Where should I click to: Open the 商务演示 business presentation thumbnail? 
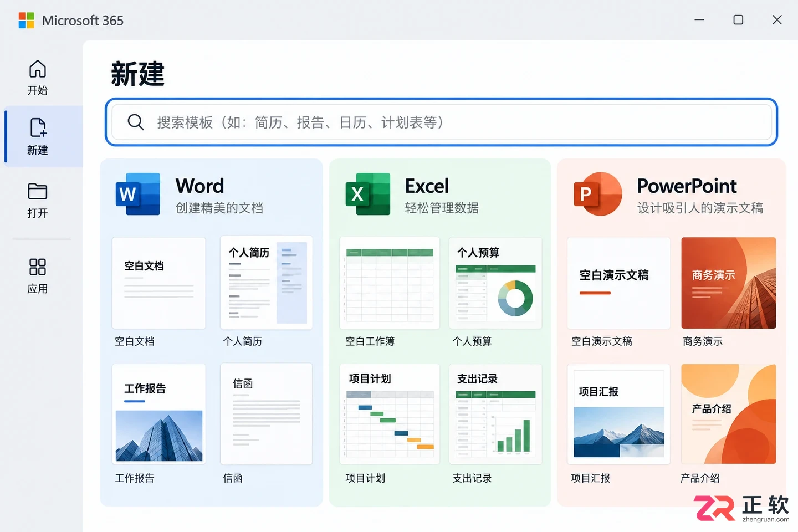pos(729,283)
